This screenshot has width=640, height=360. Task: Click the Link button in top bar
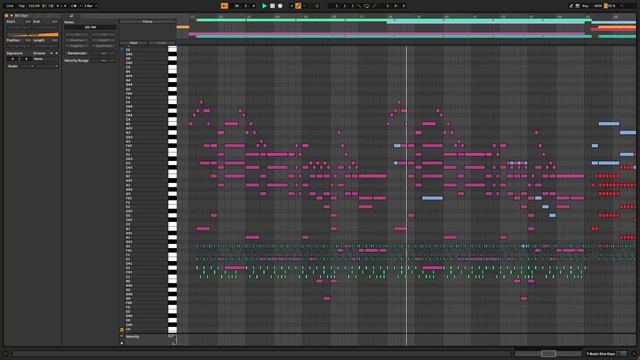coord(10,6)
